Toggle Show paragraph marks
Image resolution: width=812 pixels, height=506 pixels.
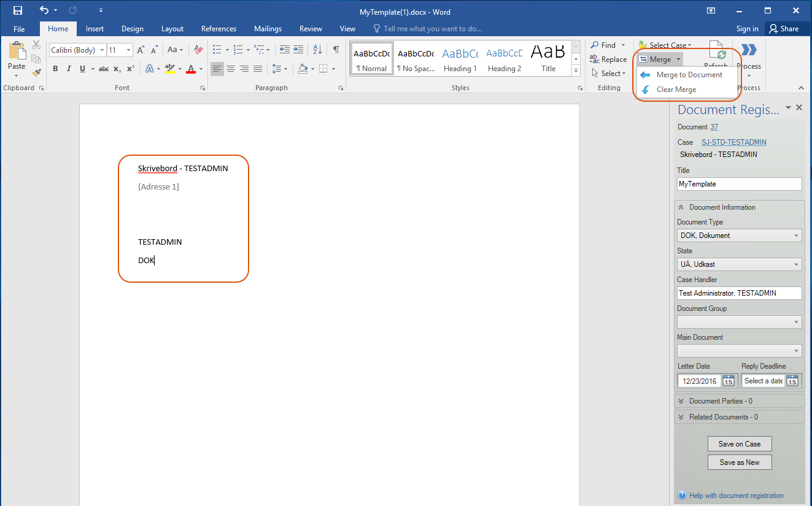[336, 50]
